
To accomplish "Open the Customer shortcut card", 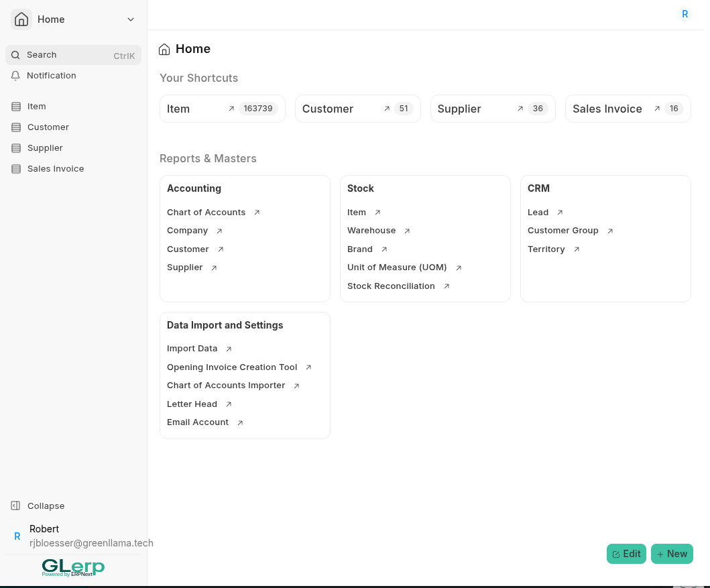I will 357,108.
